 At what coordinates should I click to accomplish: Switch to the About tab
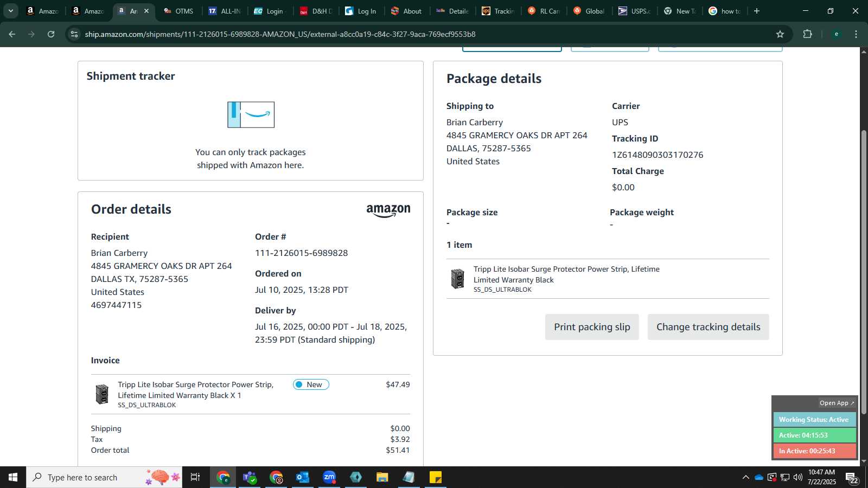pyautogui.click(x=407, y=11)
